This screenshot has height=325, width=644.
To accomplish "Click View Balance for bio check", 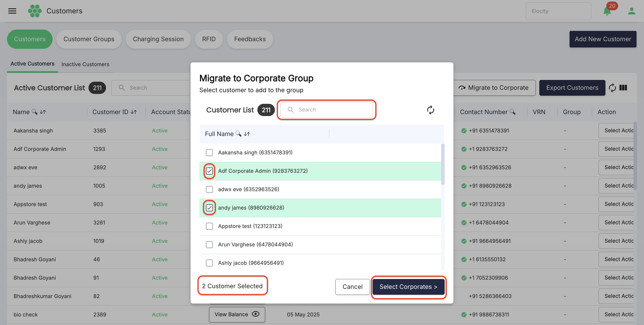I will pyautogui.click(x=237, y=314).
